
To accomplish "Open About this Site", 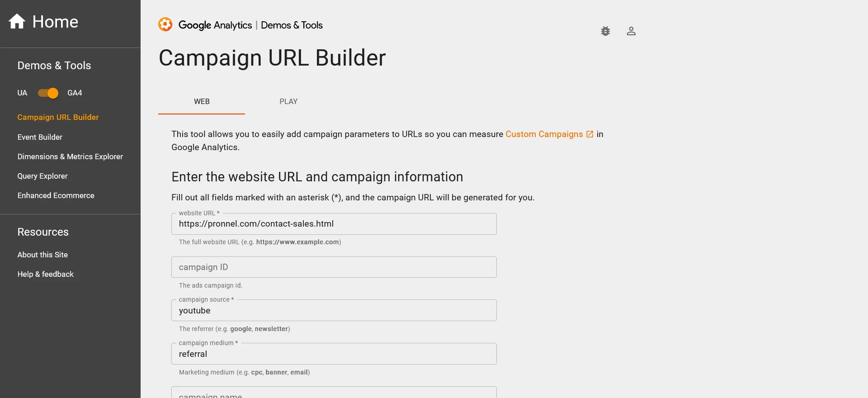I will coord(42,255).
